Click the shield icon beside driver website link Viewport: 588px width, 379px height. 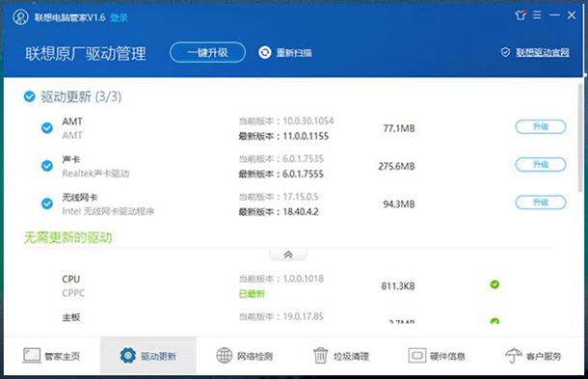pyautogui.click(x=505, y=52)
